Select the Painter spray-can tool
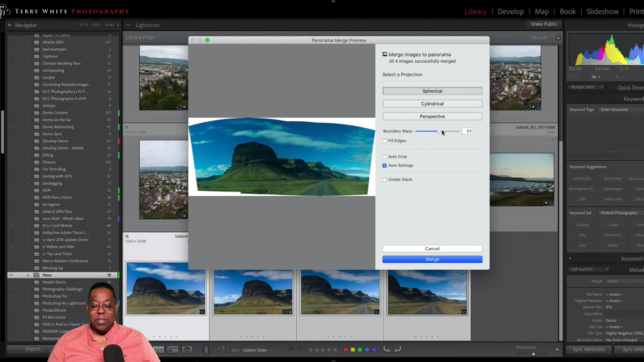The width and height of the screenshot is (644, 362). click(x=206, y=349)
